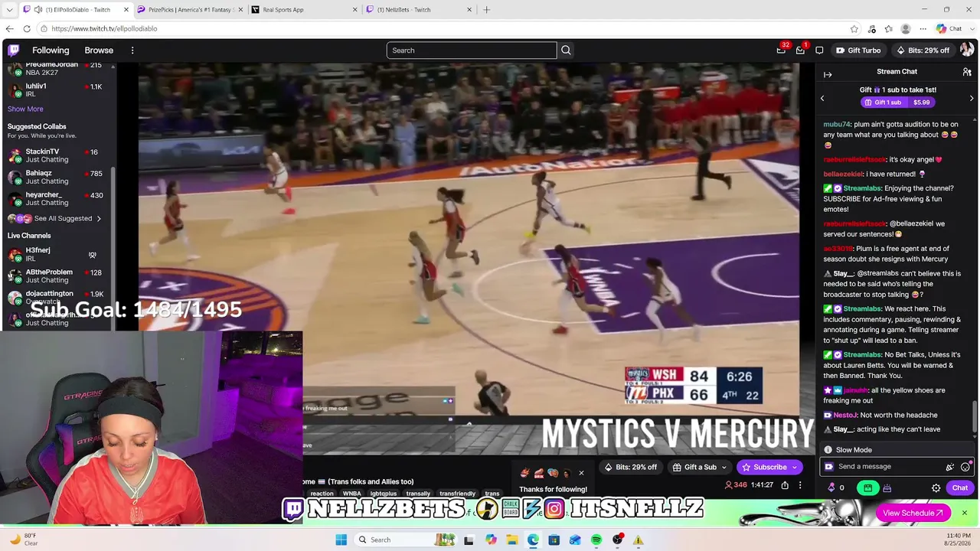The image size is (980, 551).
Task: Open the Twitch home logo
Action: [14, 51]
